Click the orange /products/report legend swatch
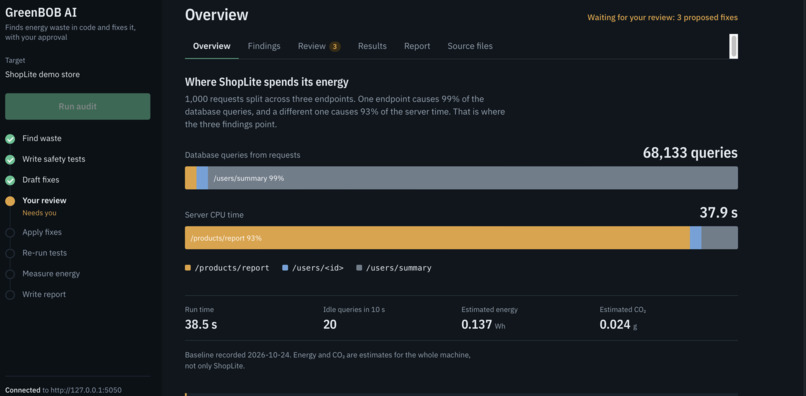This screenshot has height=396, width=806. [188, 268]
